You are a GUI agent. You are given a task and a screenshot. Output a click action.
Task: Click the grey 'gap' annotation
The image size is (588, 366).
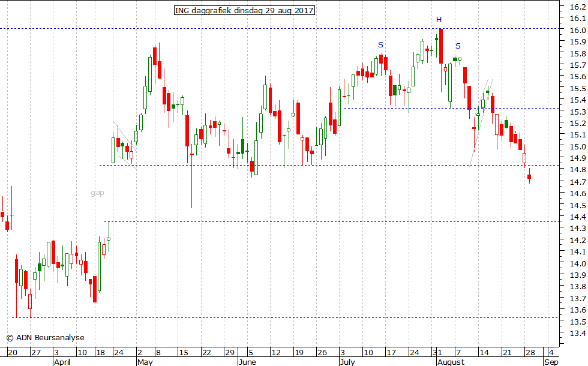click(x=97, y=193)
